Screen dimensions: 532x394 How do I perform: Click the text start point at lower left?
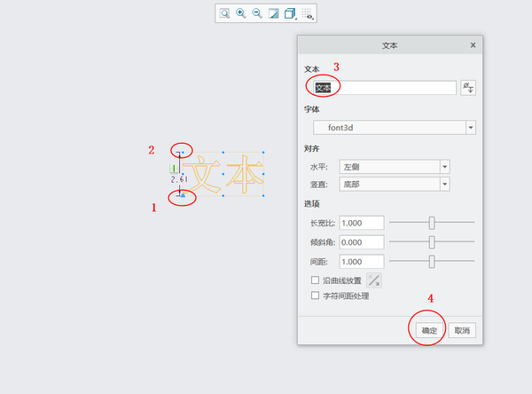point(183,195)
